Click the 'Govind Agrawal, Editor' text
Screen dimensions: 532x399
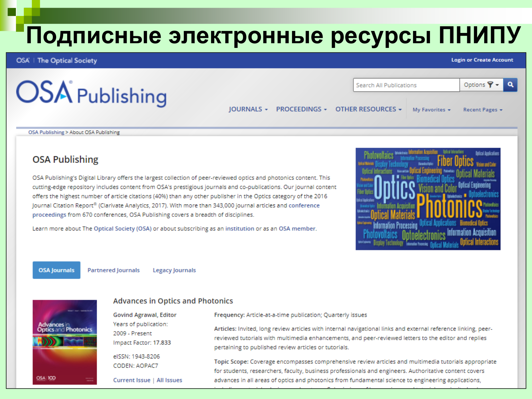pyautogui.click(x=145, y=315)
